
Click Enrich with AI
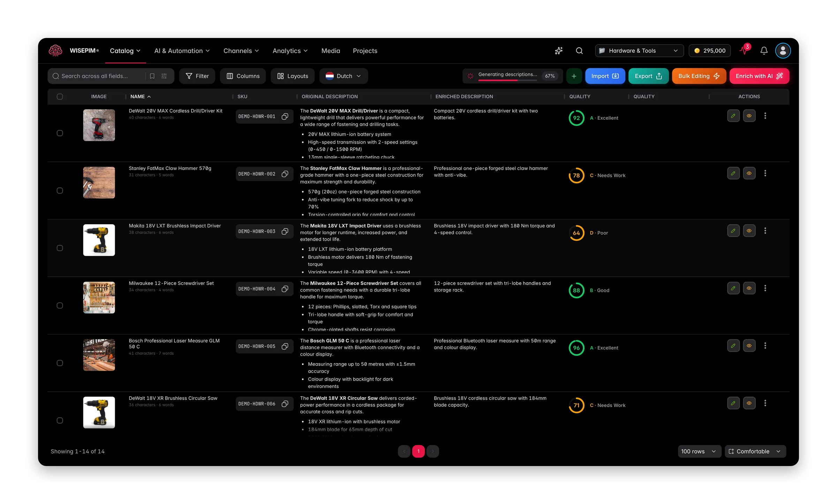tap(759, 76)
